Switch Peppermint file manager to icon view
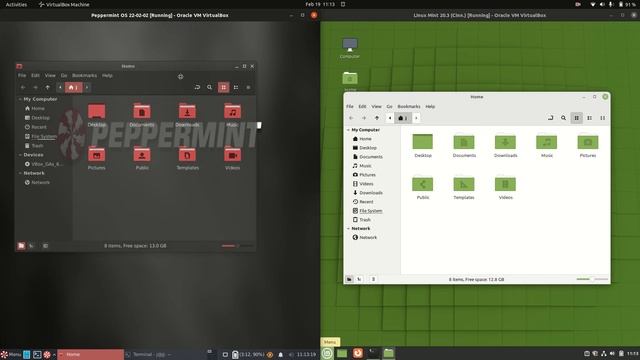This screenshot has height=360, width=640. click(223, 87)
